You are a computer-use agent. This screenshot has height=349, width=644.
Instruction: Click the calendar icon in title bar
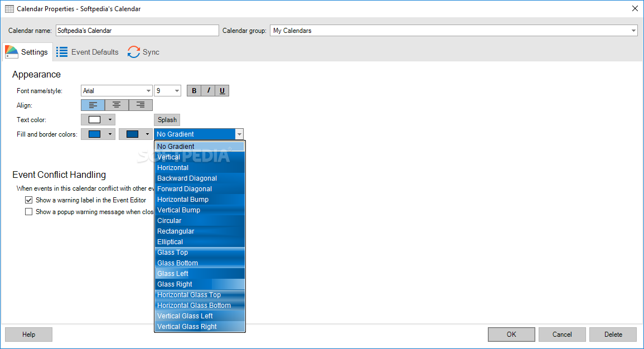9,8
